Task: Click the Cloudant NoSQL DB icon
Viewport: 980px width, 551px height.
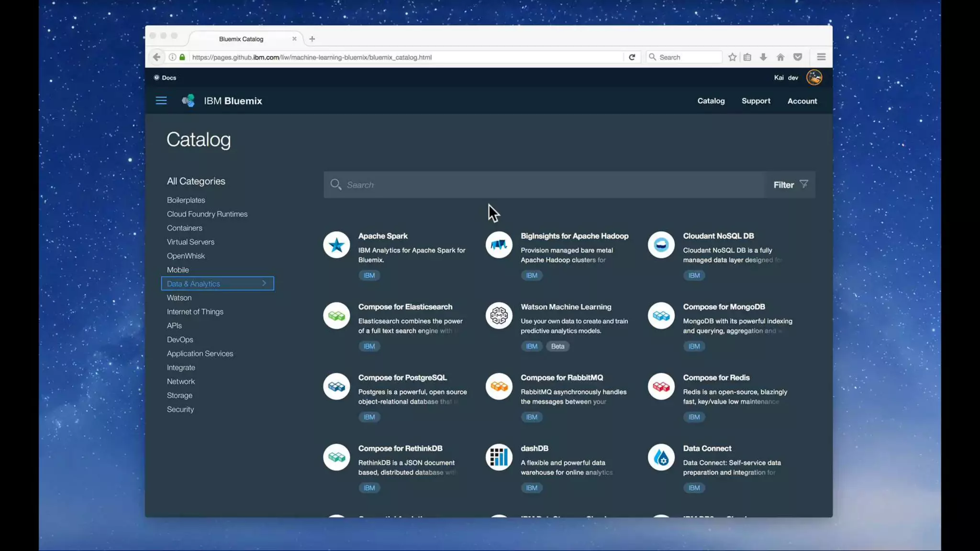Action: point(661,245)
